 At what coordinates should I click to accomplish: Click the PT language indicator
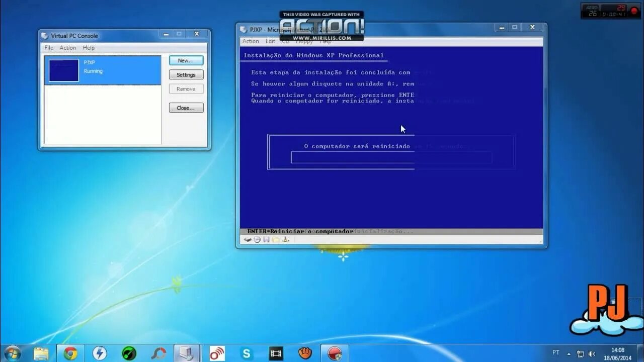556,353
